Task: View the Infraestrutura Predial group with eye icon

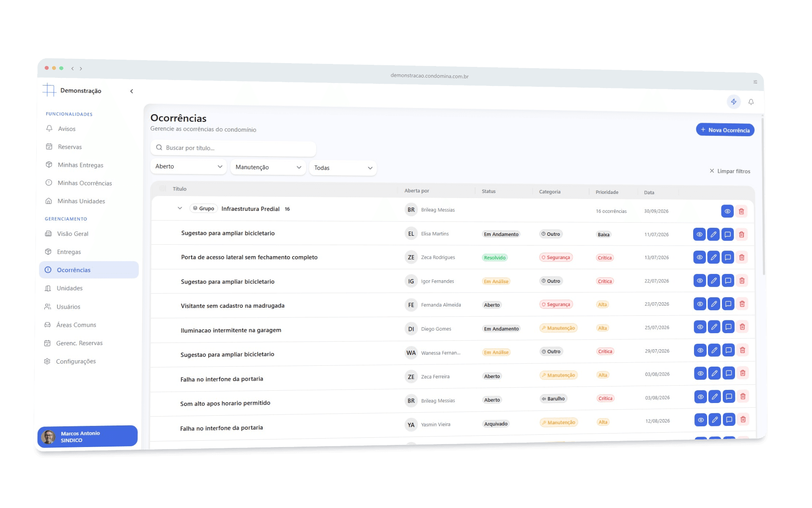Action: 727,211
